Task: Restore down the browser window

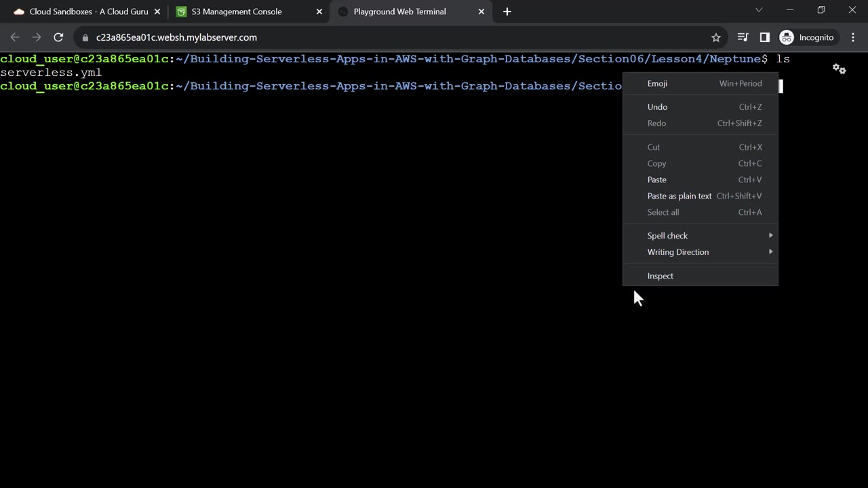Action: pos(821,10)
